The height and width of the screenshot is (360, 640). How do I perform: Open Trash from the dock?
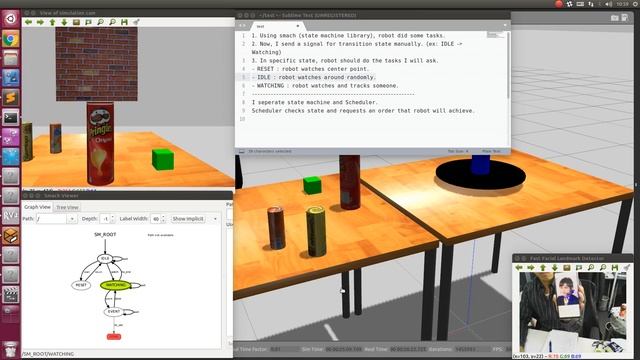click(x=11, y=350)
